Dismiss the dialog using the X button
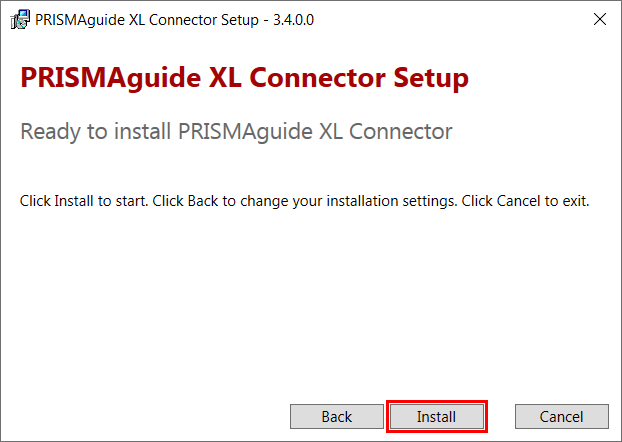Screen dimensions: 622x442 click(x=599, y=19)
